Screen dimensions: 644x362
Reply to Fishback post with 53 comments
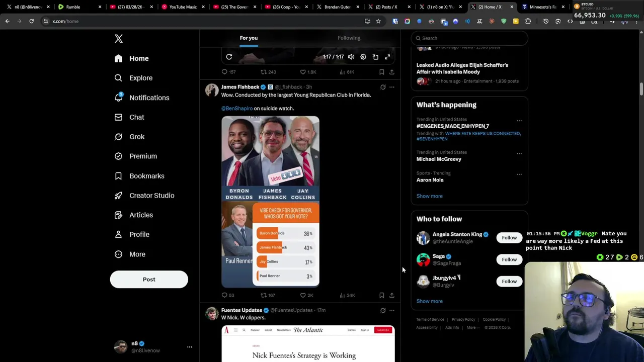click(x=228, y=295)
